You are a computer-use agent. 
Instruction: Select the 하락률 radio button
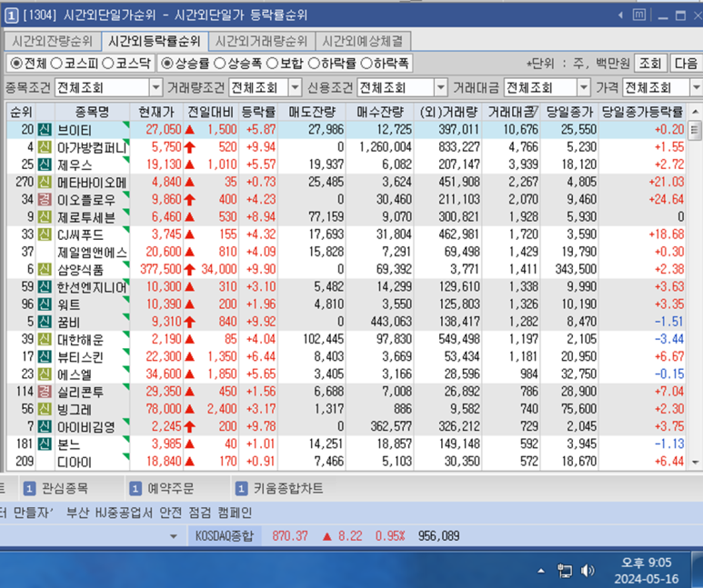click(314, 64)
